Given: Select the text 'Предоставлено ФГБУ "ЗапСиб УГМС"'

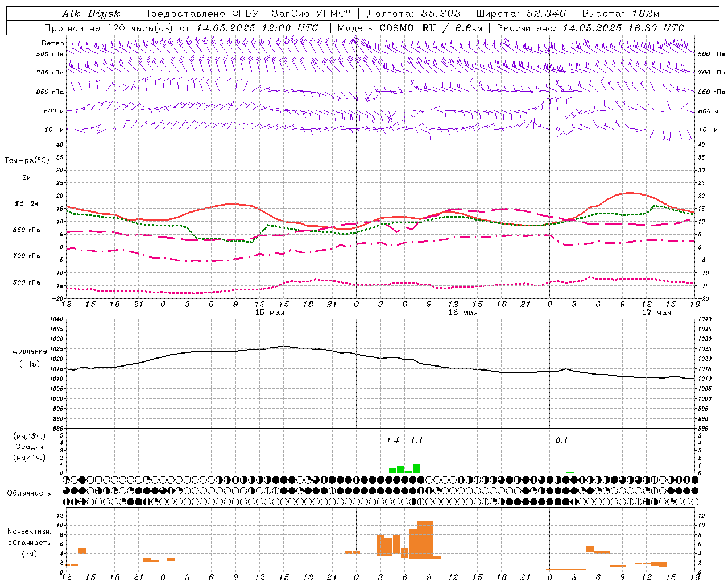Looking at the screenshot, I should pos(247,14).
